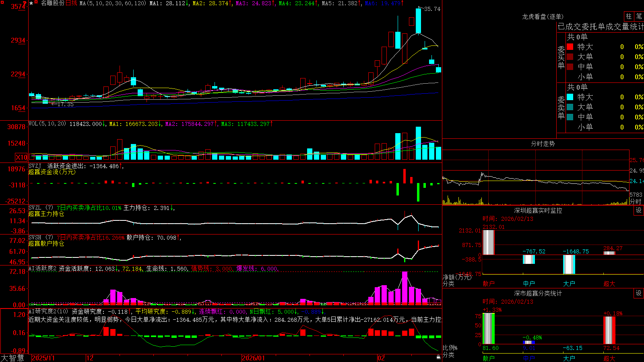Select the SVZJ indicator name
Viewport: 644px width, 362px height.
35,166
